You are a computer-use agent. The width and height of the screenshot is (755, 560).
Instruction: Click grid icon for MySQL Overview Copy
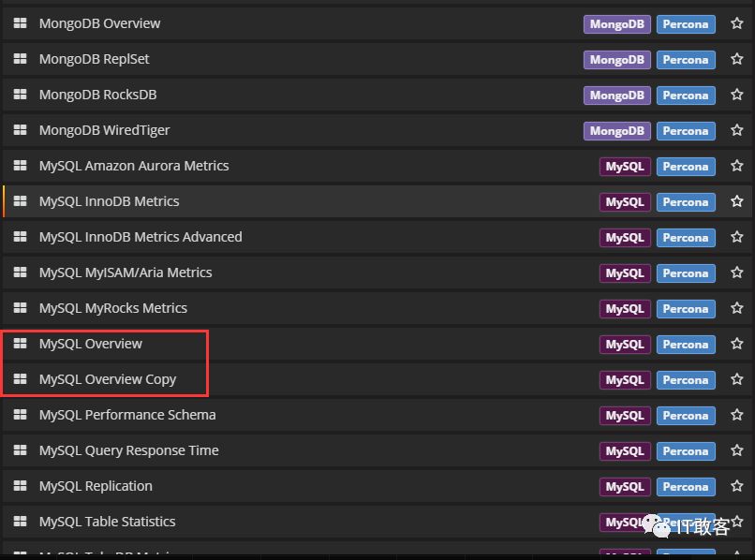pos(21,379)
